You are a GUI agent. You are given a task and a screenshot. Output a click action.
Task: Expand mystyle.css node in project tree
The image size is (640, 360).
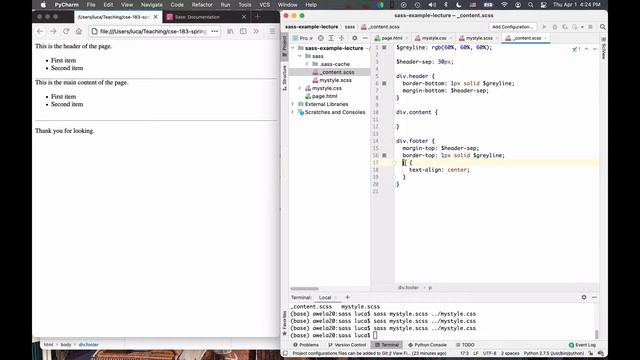(x=300, y=88)
